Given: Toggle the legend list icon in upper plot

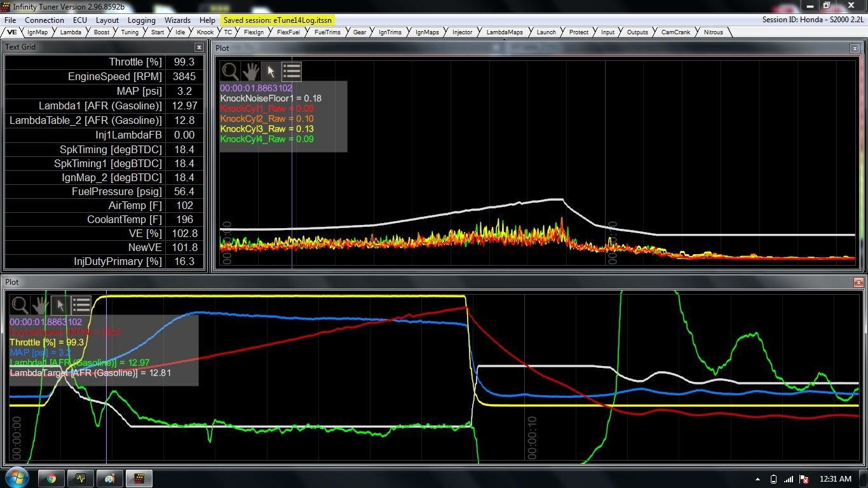Looking at the screenshot, I should [291, 71].
